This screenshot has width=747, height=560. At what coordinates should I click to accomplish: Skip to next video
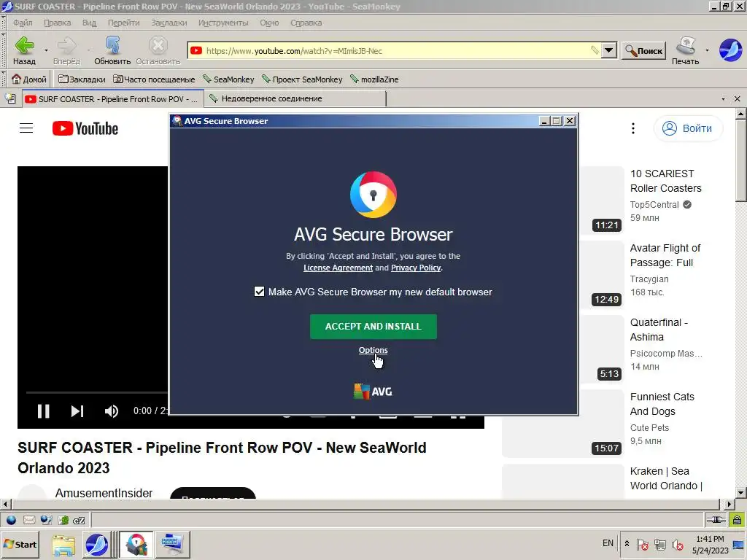point(77,411)
